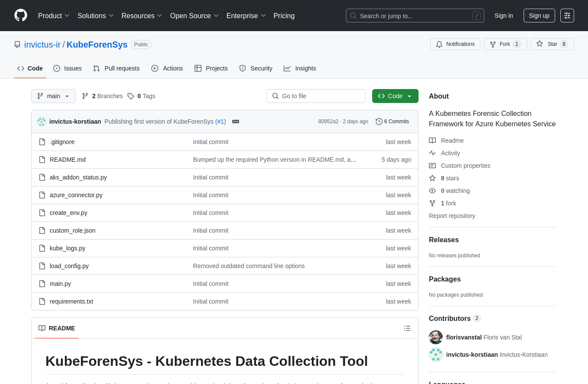Switch to the Insights tab
Image resolution: width=588 pixels, height=384 pixels.
coord(300,68)
